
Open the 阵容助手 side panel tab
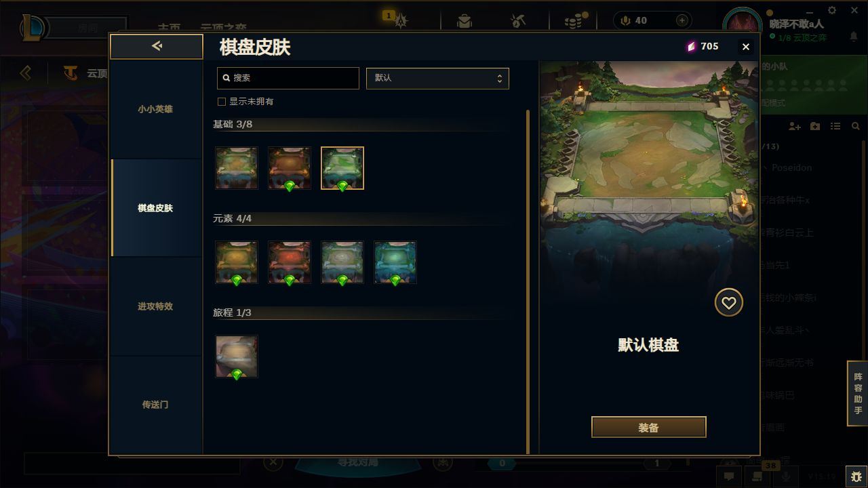(x=858, y=394)
